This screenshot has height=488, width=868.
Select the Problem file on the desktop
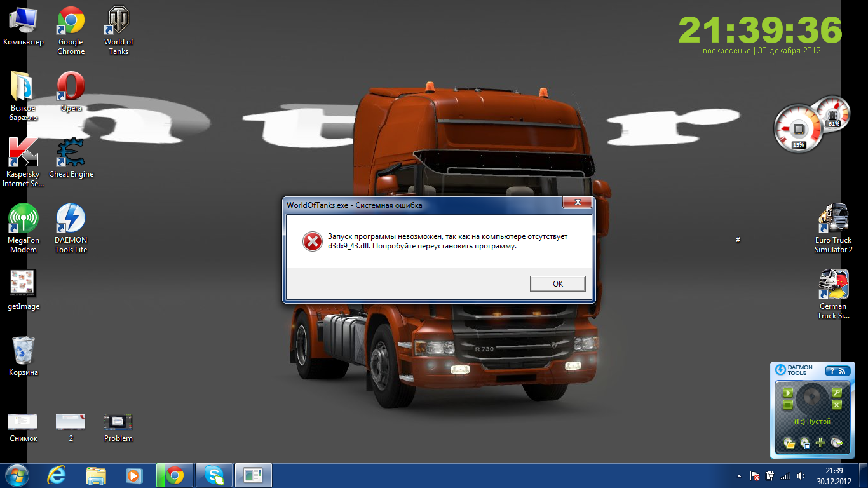point(119,427)
